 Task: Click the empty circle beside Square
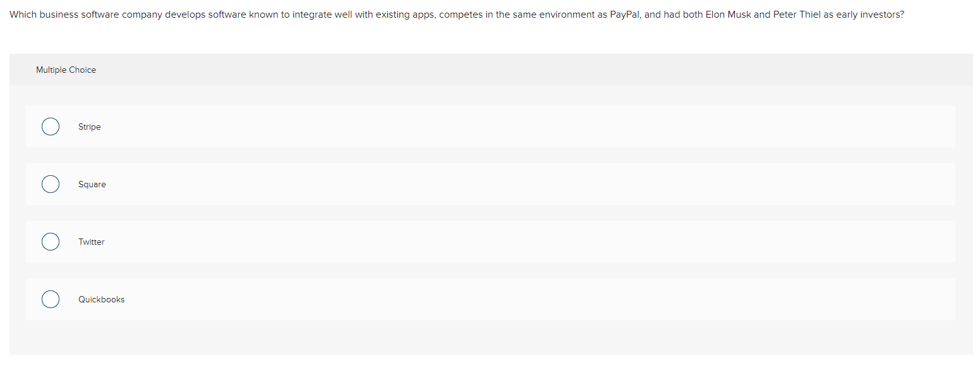pos(51,184)
